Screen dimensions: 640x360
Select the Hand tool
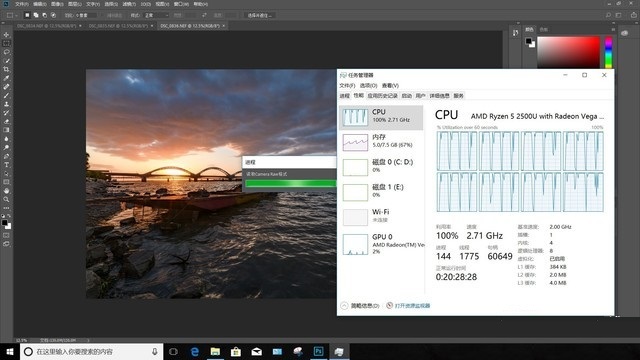point(6,191)
